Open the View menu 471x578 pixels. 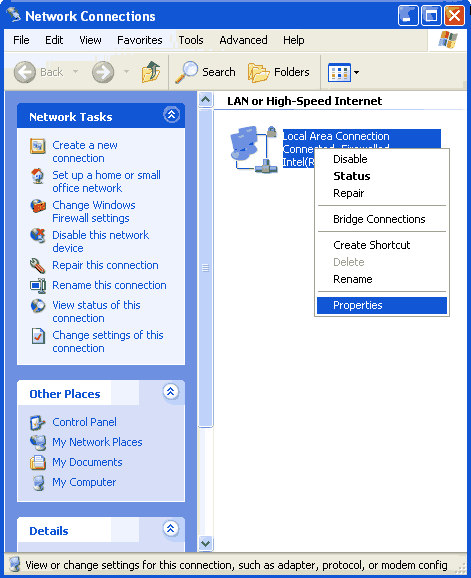(x=90, y=40)
